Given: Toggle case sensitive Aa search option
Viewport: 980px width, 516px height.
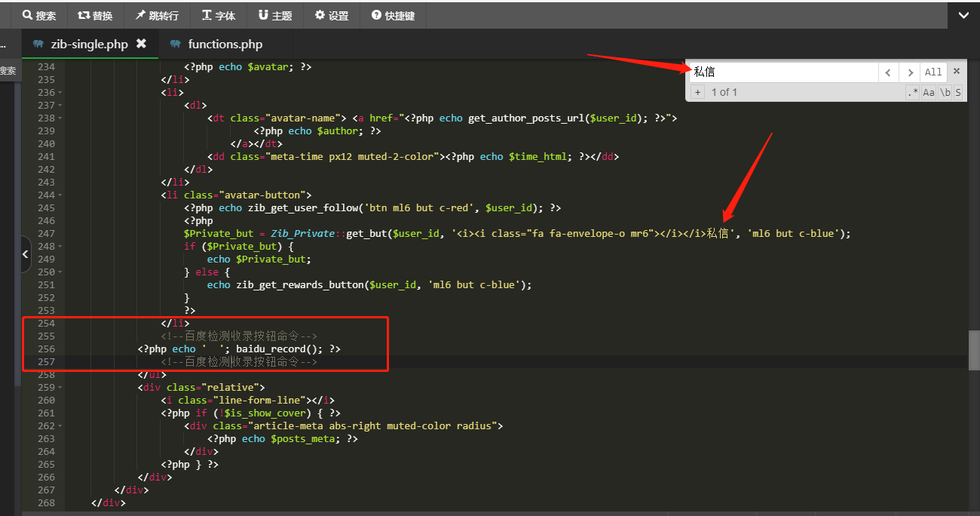Looking at the screenshot, I should [x=929, y=92].
